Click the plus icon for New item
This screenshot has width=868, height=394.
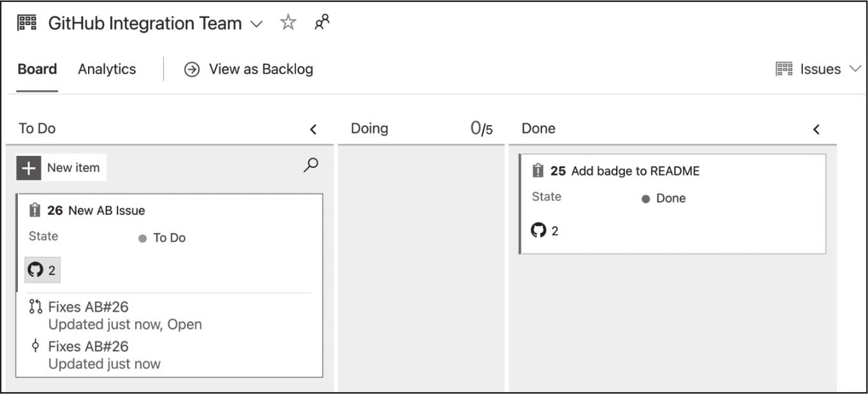point(29,168)
